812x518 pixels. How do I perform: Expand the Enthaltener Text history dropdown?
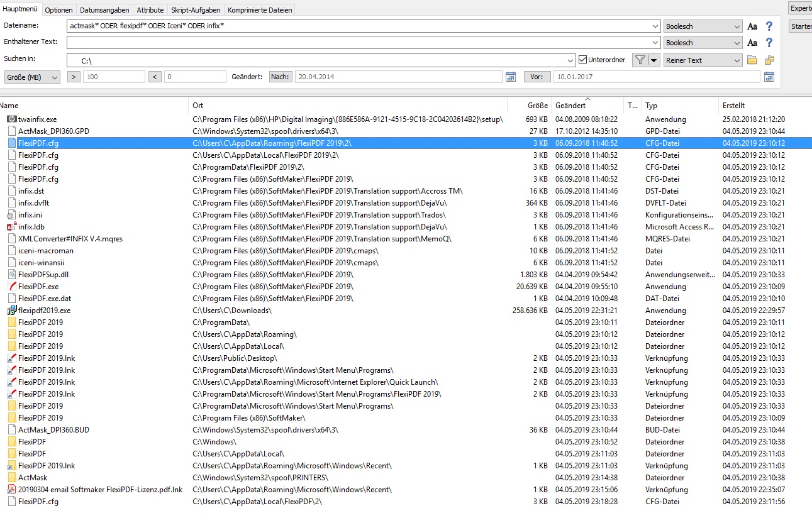tap(655, 43)
